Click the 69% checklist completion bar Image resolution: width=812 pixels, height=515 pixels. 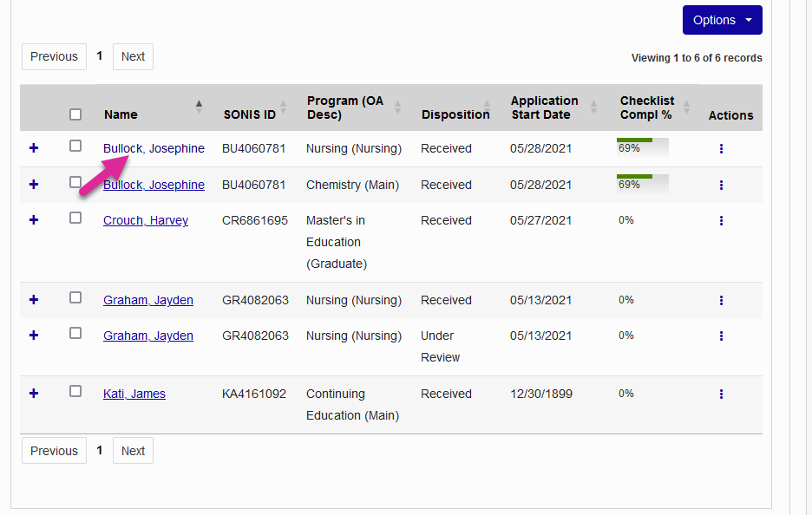[641, 147]
